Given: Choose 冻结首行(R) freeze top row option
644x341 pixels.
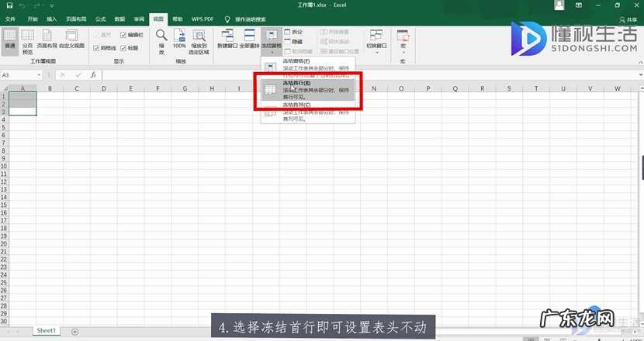Looking at the screenshot, I should point(308,90).
